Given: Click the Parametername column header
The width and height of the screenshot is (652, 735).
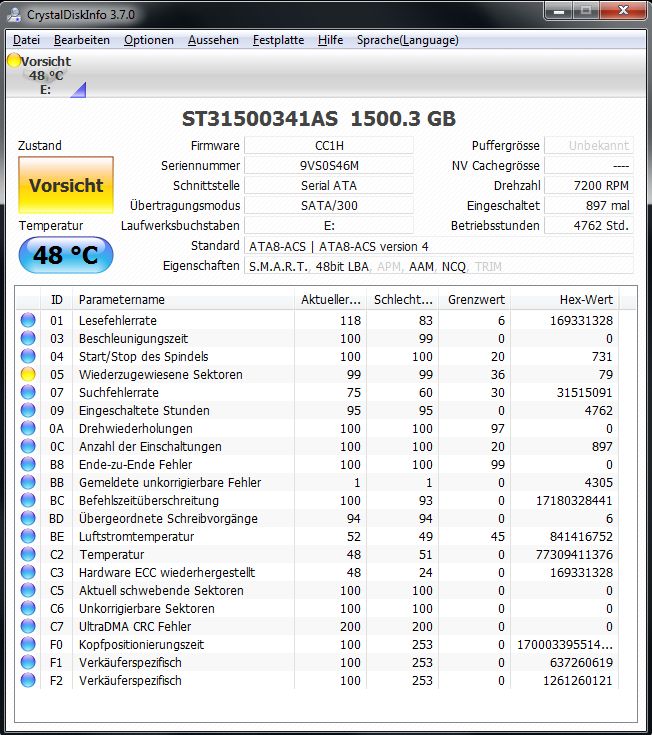Looking at the screenshot, I should point(183,300).
